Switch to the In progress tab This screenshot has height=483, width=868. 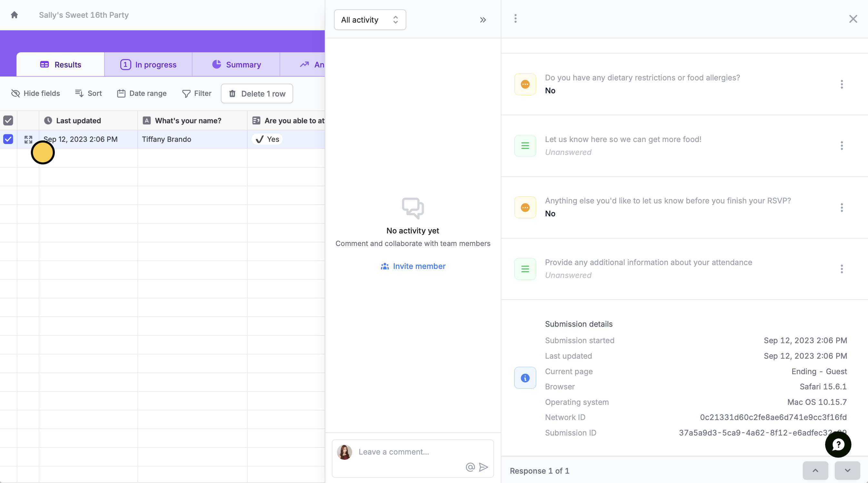(148, 65)
